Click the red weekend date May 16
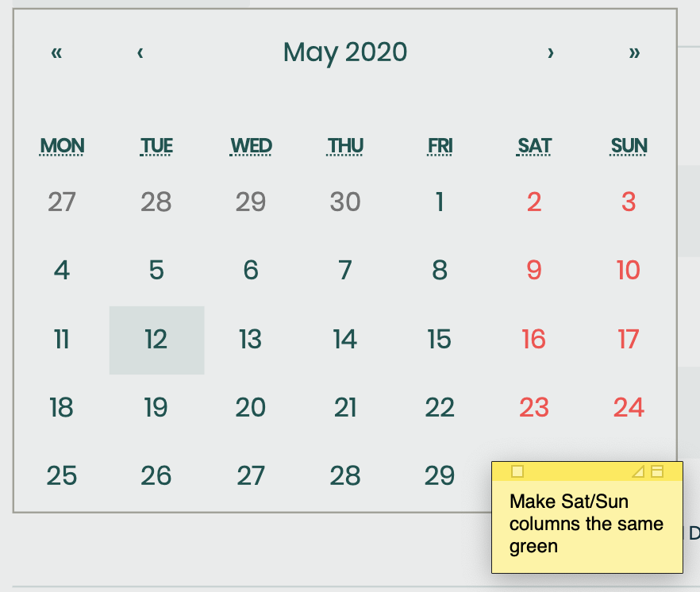700x592 pixels. [533, 340]
